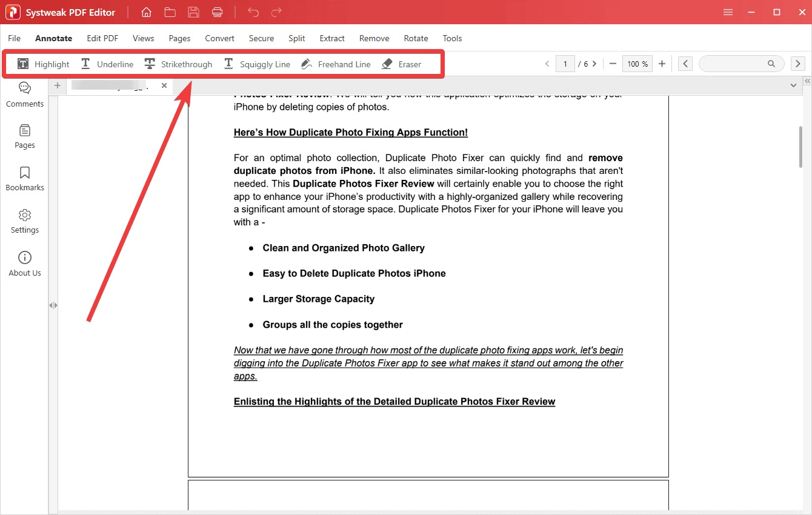Open About Us from the sidebar
This screenshot has width=812, height=515.
[25, 264]
